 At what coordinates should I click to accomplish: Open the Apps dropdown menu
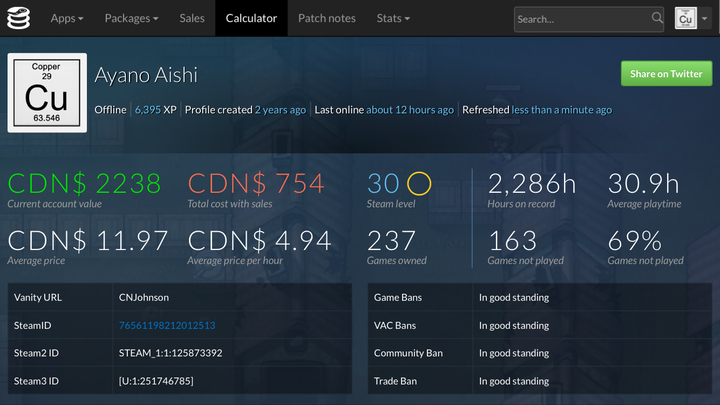[67, 18]
